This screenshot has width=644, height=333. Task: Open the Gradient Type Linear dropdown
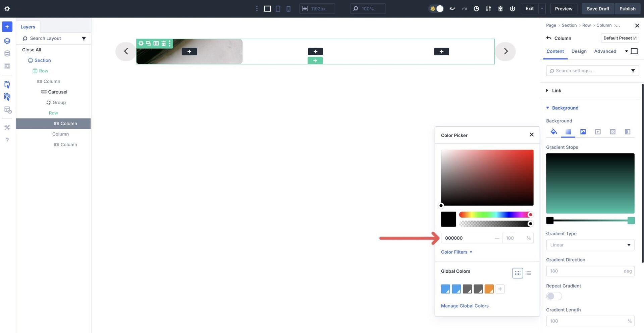(x=590, y=245)
